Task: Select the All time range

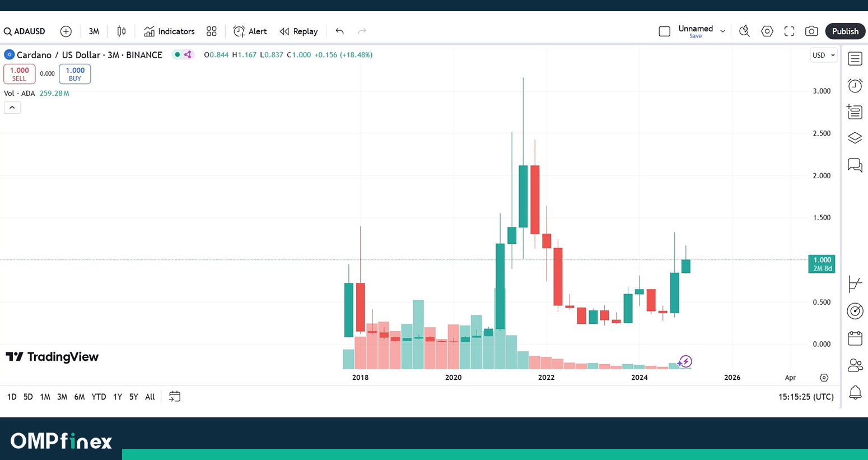Action: 150,397
